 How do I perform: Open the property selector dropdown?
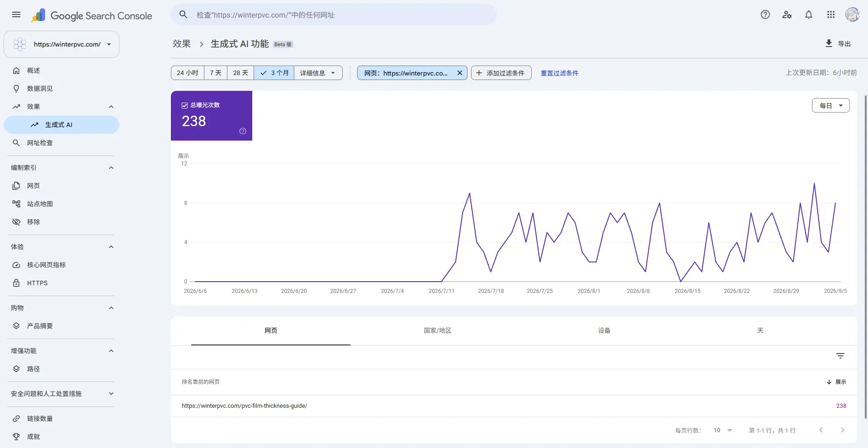click(x=61, y=44)
